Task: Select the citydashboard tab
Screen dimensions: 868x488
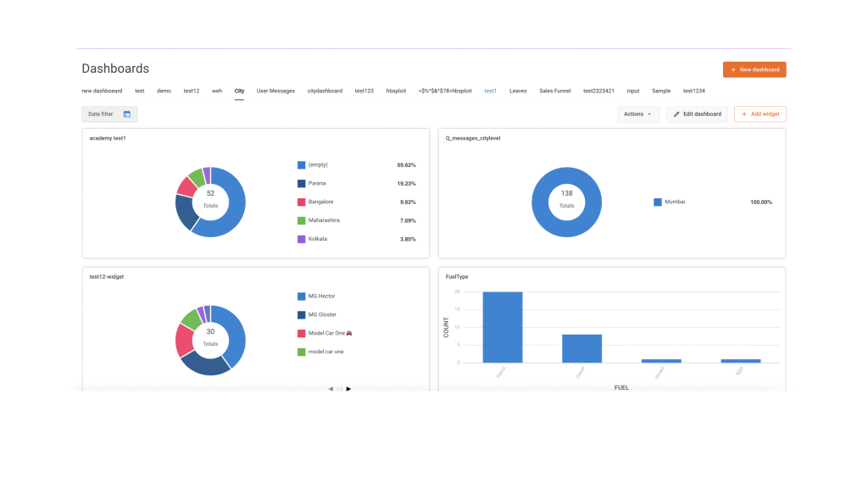Action: coord(325,91)
